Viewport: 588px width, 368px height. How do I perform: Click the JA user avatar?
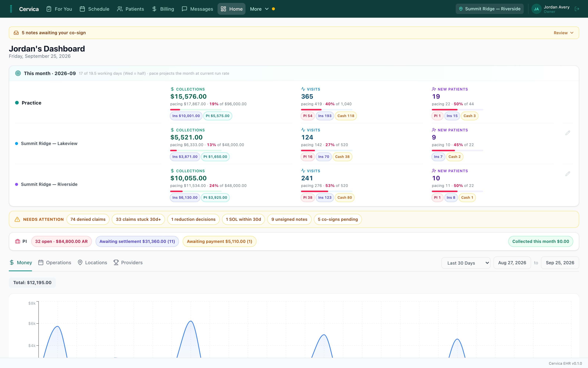536,9
